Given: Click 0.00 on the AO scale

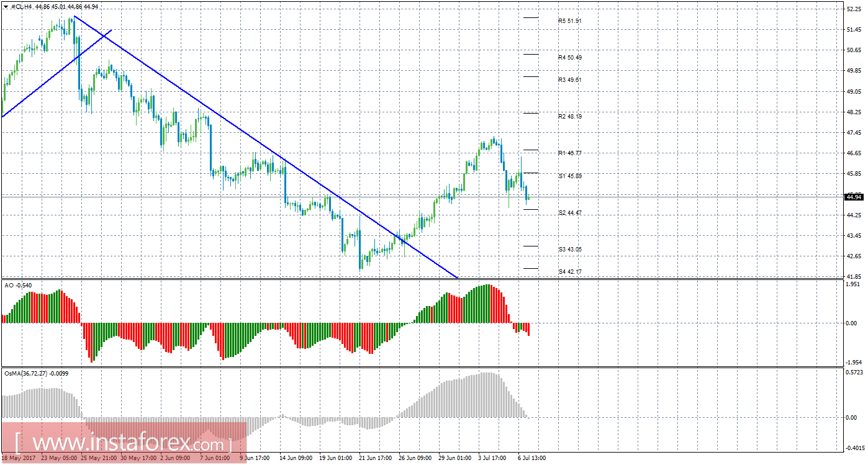Looking at the screenshot, I should pyautogui.click(x=852, y=323).
